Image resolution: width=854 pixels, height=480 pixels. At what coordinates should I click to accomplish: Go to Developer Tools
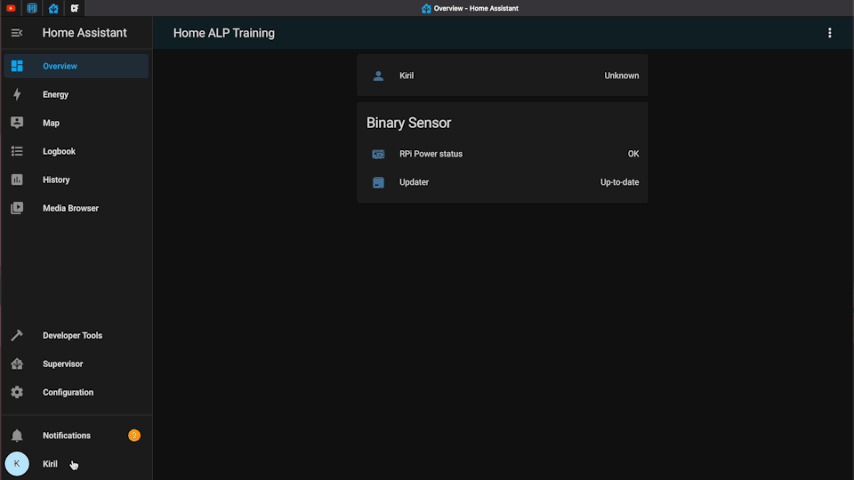76,336
